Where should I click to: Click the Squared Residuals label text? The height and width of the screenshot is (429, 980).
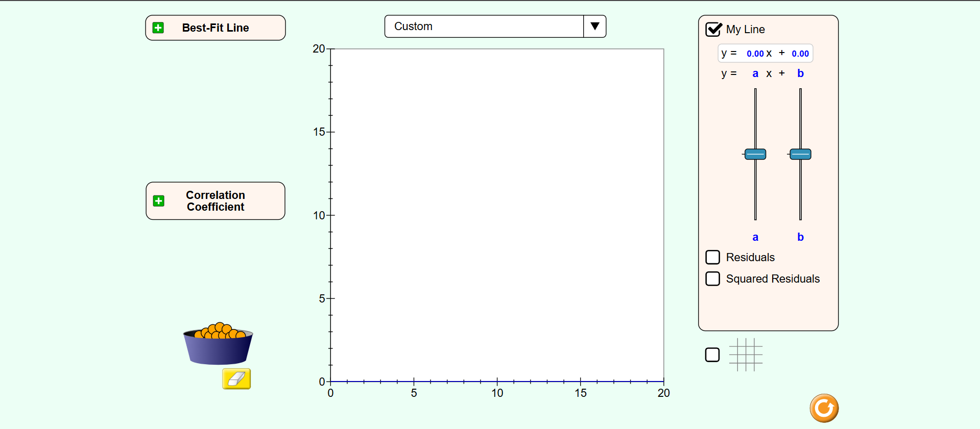pos(773,279)
